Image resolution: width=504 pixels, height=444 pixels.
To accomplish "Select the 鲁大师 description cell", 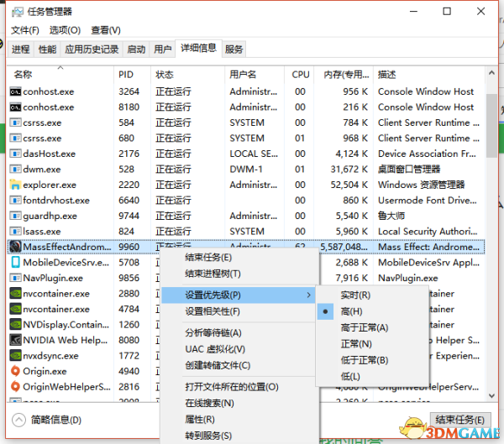I will [x=391, y=216].
